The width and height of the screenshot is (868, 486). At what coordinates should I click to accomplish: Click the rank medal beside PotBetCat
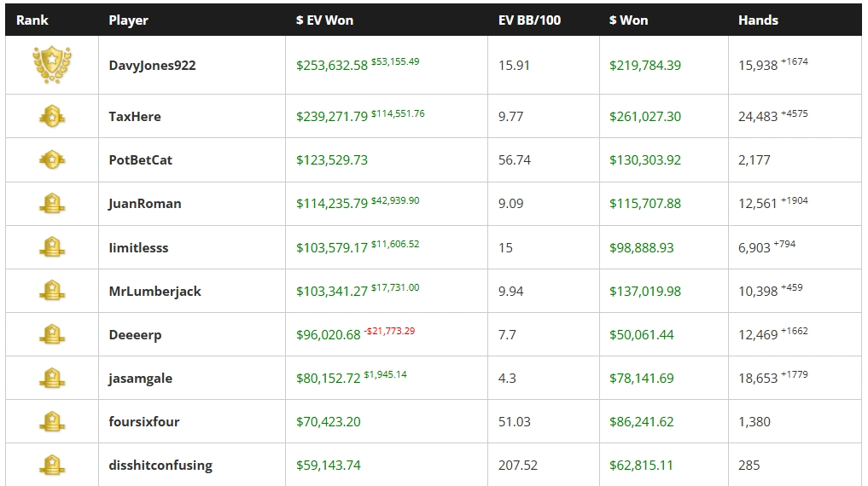[x=52, y=159]
